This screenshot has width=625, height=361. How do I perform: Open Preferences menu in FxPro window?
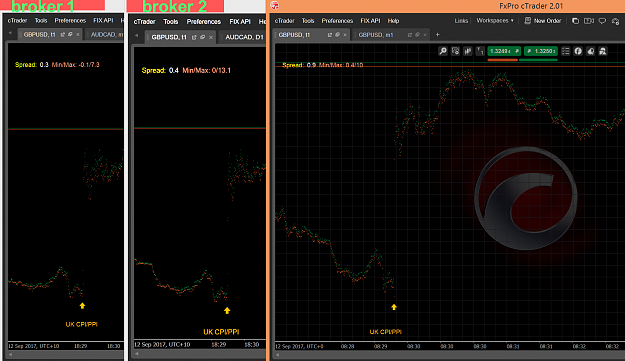[337, 21]
